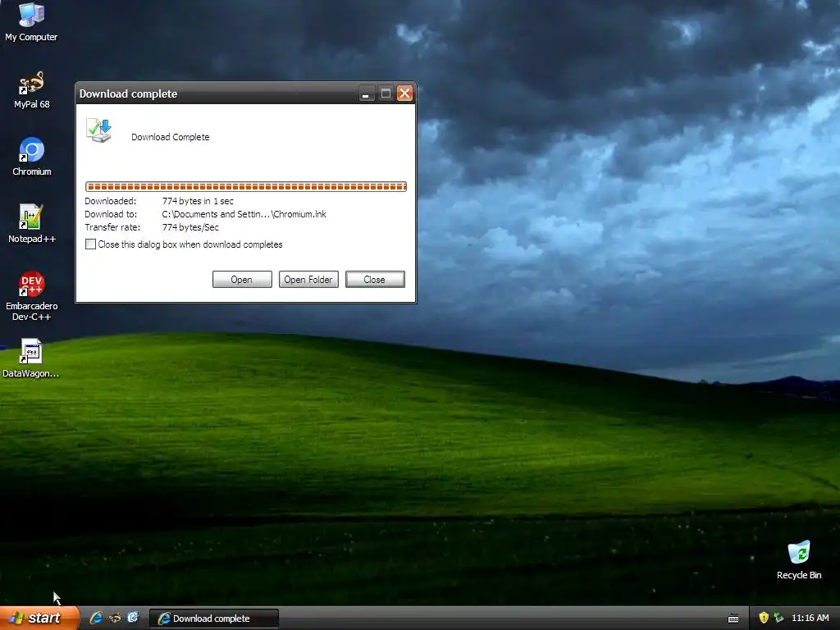Click the download complete dialog icon
Screen dimensions: 840x630
[x=98, y=130]
